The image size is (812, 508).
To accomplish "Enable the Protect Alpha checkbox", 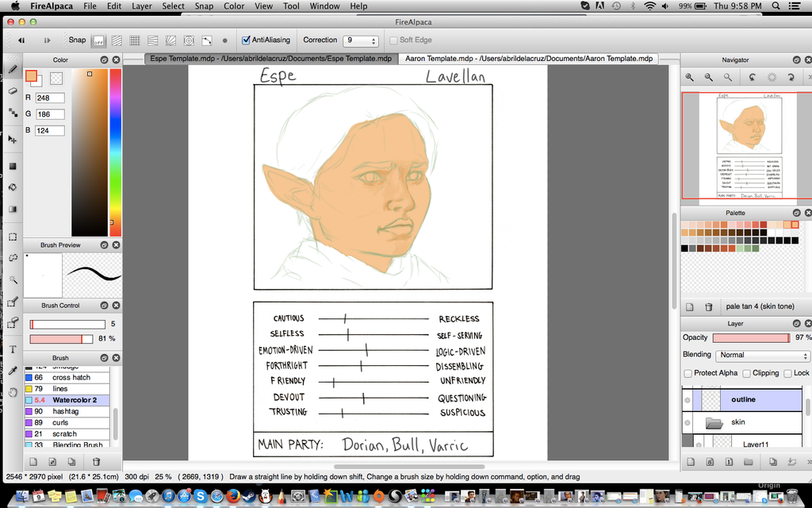I will (688, 373).
